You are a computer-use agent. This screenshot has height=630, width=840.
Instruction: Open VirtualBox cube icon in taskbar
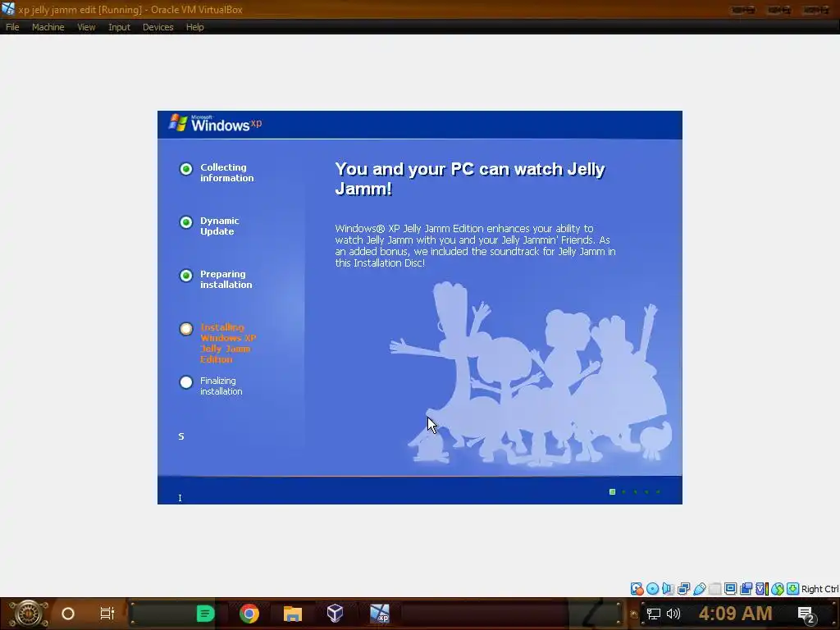click(x=335, y=613)
